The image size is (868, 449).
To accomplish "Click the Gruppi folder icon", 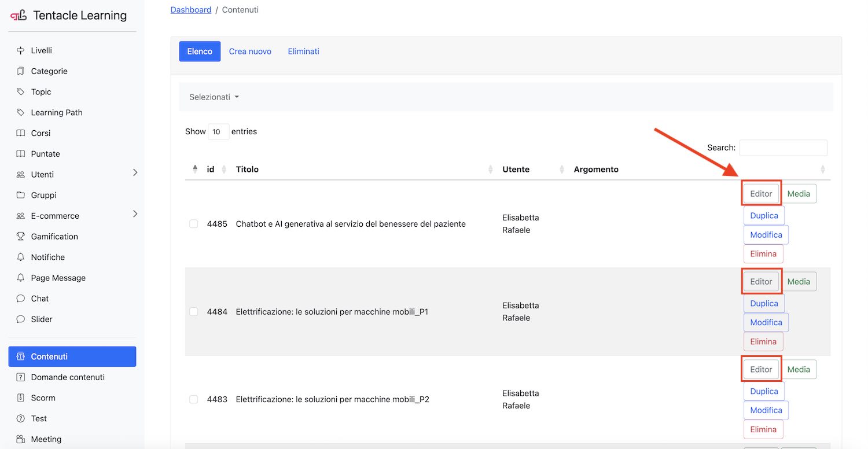I will 21,195.
